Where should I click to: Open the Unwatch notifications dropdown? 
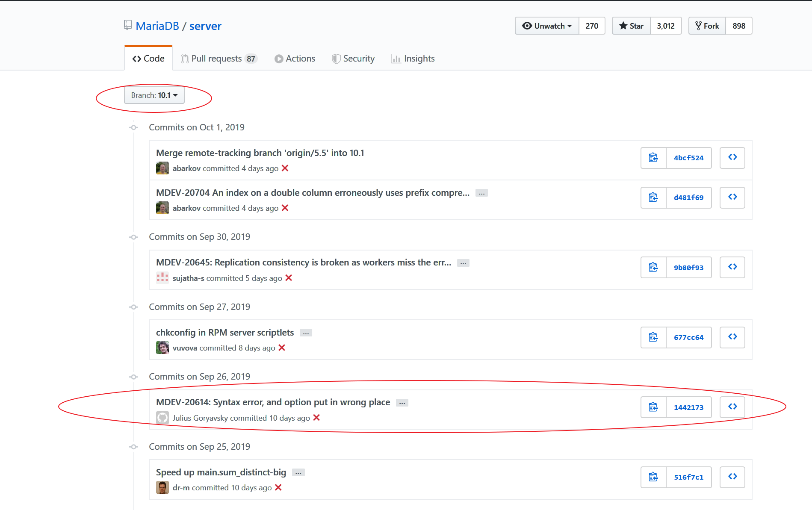coord(547,26)
